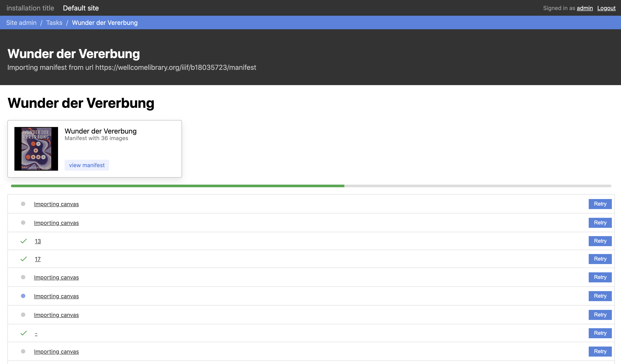
Task: Retry the first Importing canvas task
Action: [x=600, y=204]
